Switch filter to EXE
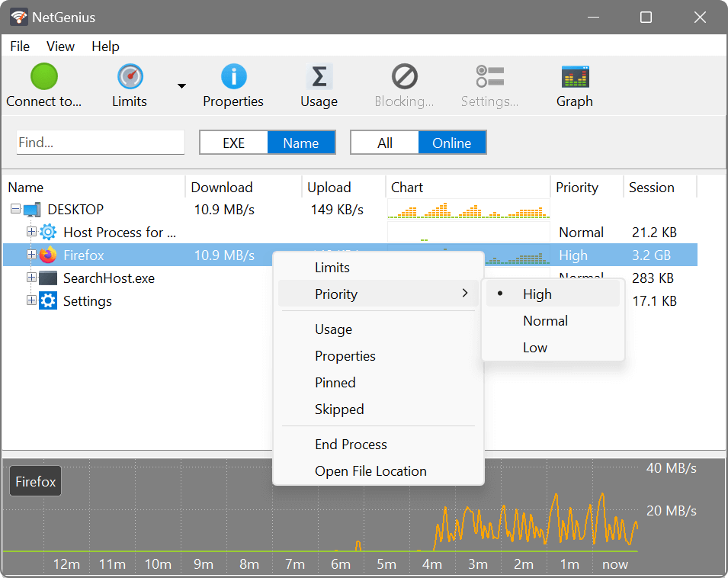The height and width of the screenshot is (578, 728). point(233,143)
